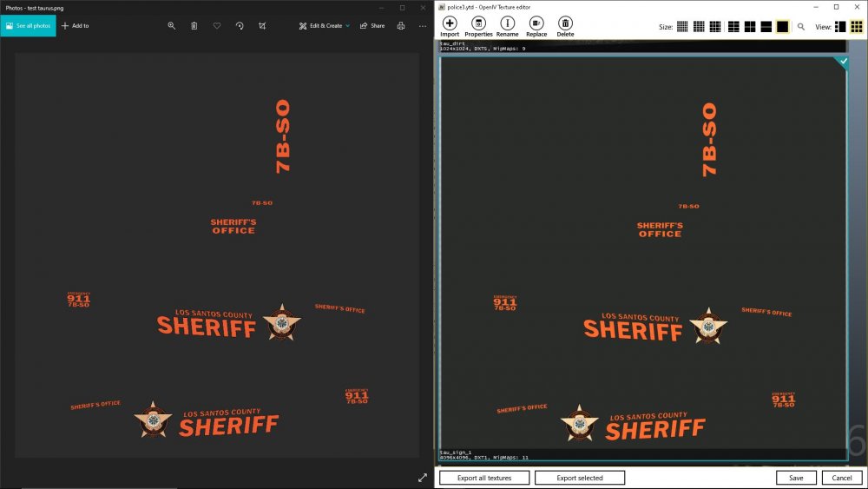Image resolution: width=868 pixels, height=489 pixels.
Task: Toggle the heart favorite icon
Action: tap(217, 26)
